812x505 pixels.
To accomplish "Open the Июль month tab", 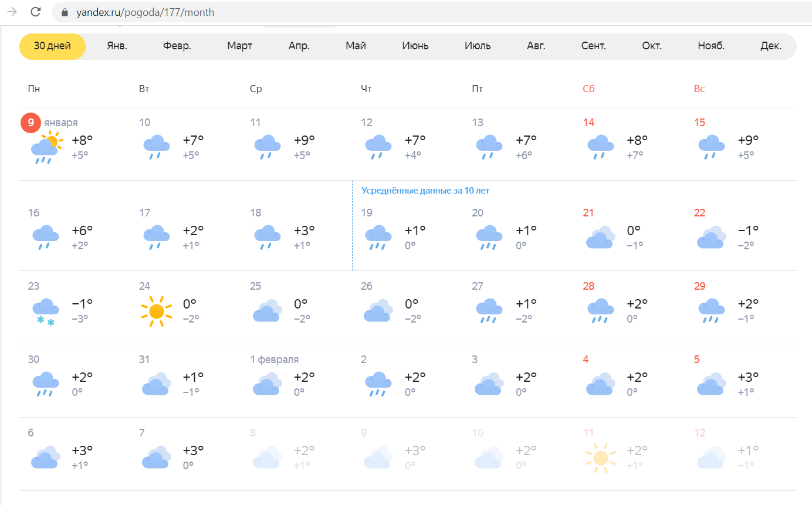I will 478,46.
